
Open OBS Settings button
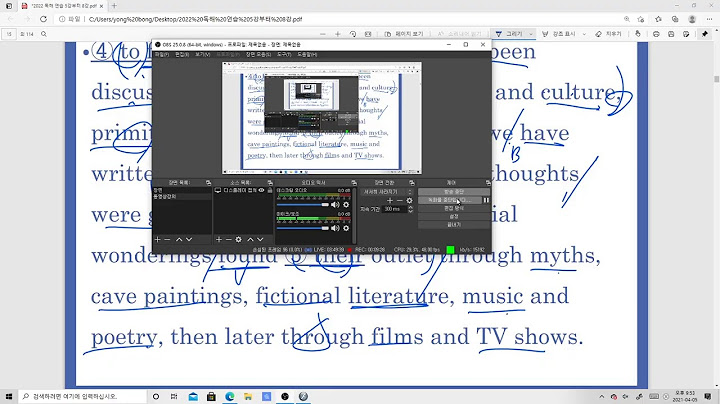(x=454, y=217)
